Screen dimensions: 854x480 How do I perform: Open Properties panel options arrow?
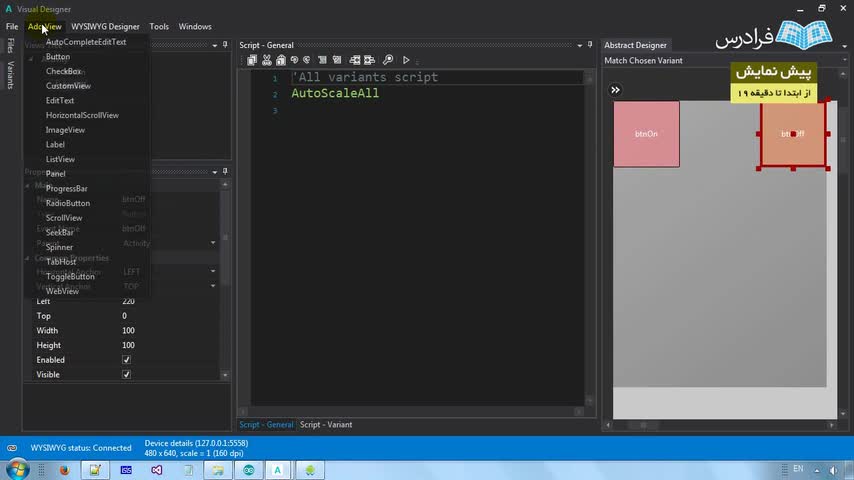click(x=215, y=172)
